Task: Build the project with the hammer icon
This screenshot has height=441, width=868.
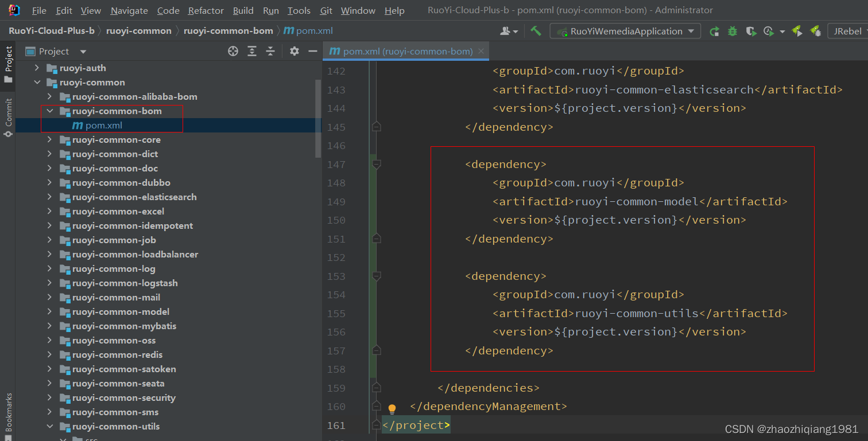Action: 536,31
